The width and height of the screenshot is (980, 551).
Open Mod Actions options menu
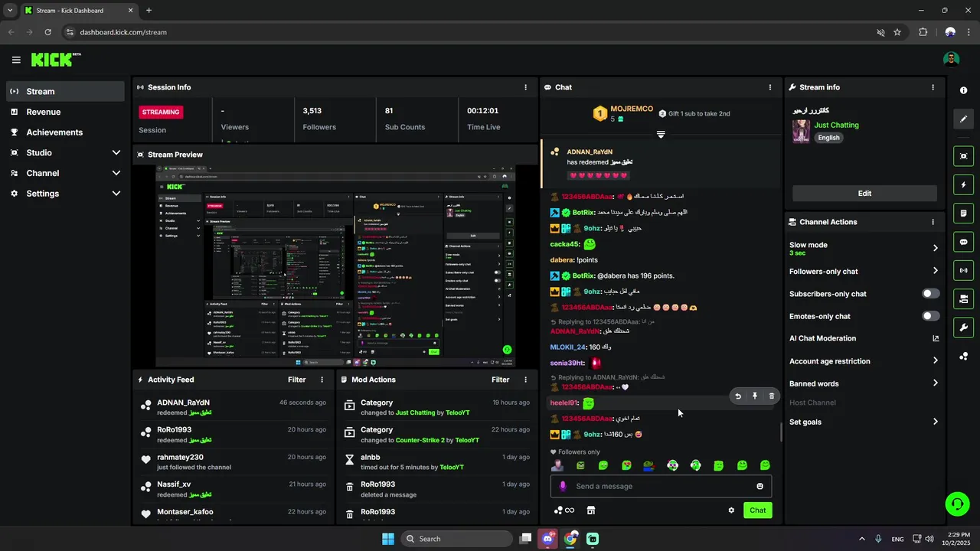click(x=525, y=380)
